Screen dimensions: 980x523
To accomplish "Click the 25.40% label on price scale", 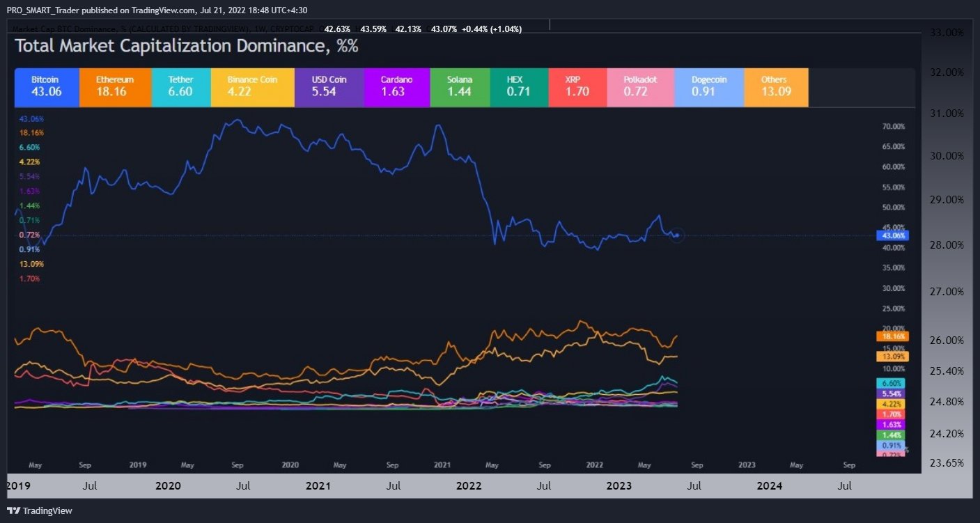I will (947, 370).
